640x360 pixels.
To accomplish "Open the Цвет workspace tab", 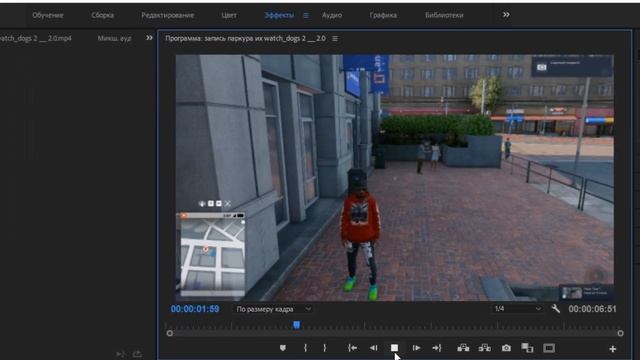I will (229, 15).
